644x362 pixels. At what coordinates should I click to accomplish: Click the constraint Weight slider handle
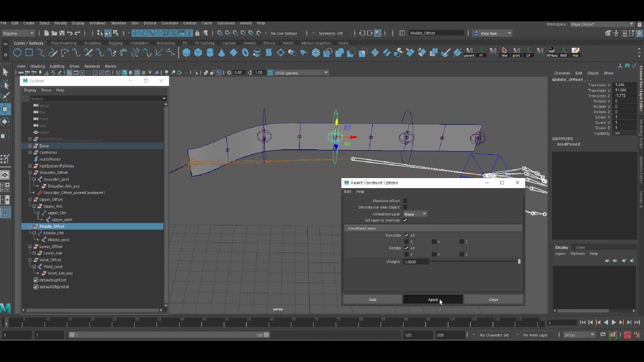[519, 261]
